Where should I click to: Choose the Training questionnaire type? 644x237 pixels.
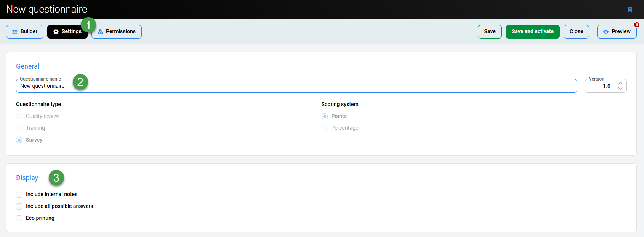(19, 128)
